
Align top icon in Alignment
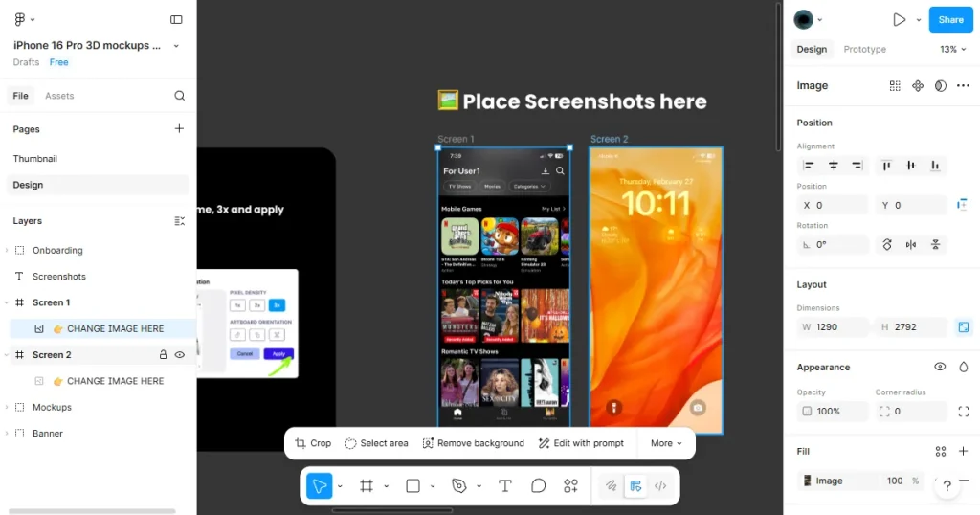pos(886,166)
